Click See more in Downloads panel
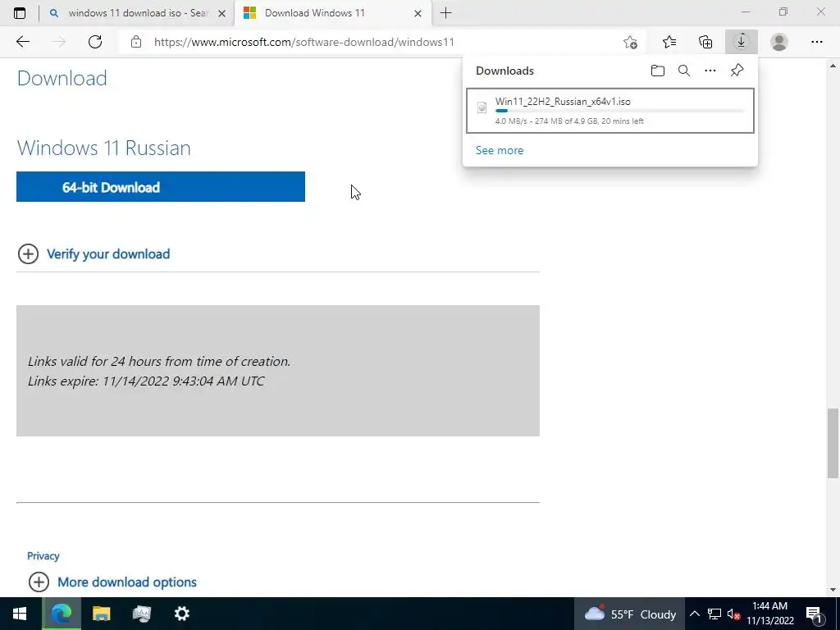Screen dimensions: 840x630 (x=500, y=151)
